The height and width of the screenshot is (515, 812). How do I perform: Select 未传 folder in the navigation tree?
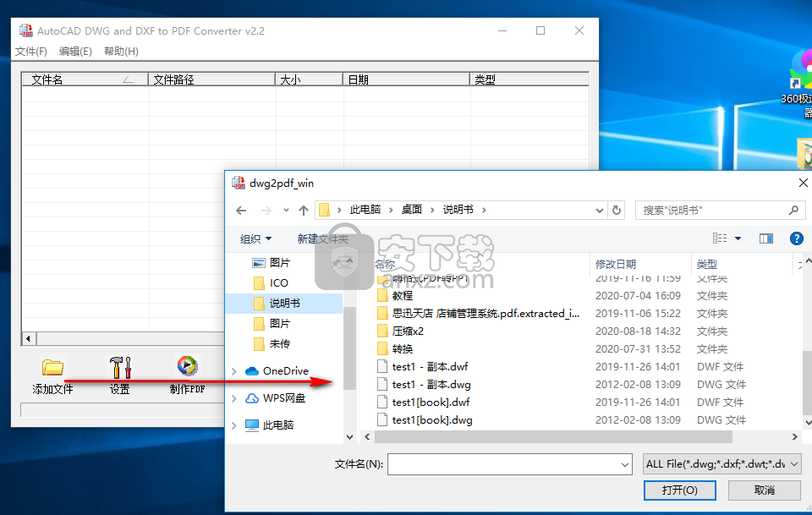280,343
